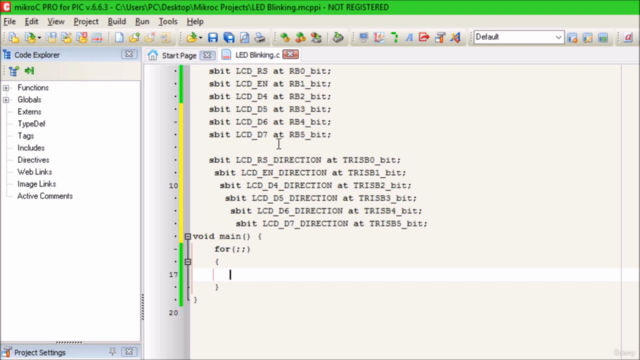Select Web Links in Code Explorer
Screen dimensions: 640x360
click(x=35, y=172)
